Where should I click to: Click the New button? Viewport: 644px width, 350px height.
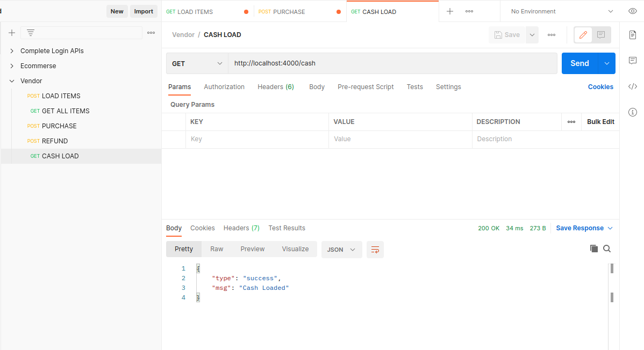(x=117, y=11)
